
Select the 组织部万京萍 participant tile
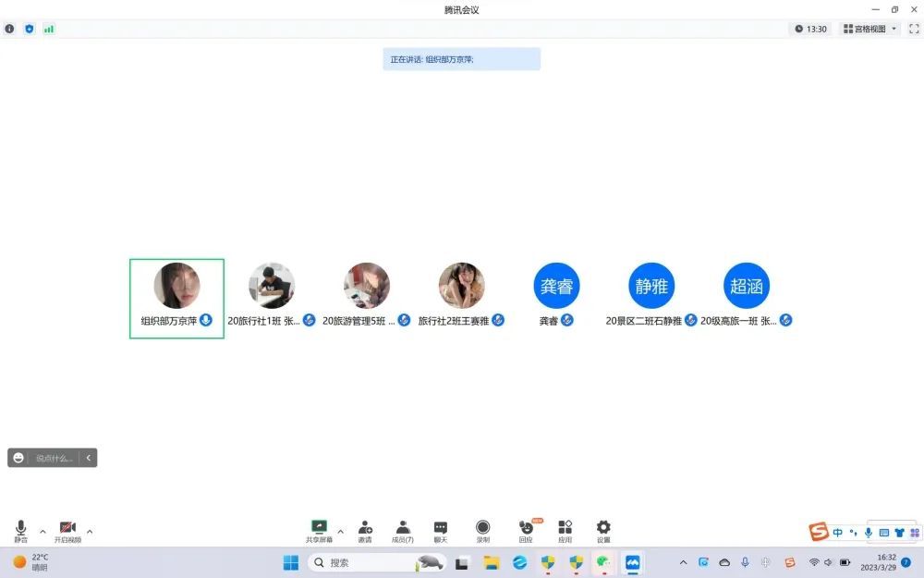pyautogui.click(x=176, y=298)
